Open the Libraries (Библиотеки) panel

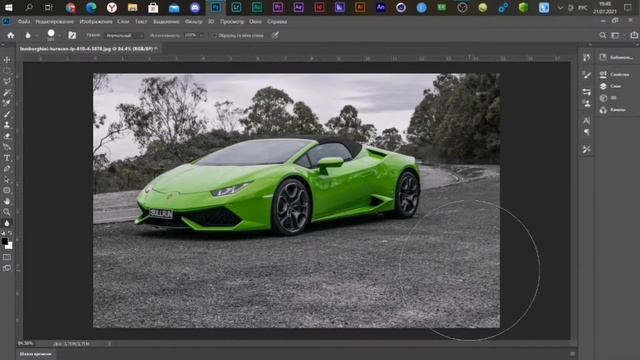[x=616, y=58]
